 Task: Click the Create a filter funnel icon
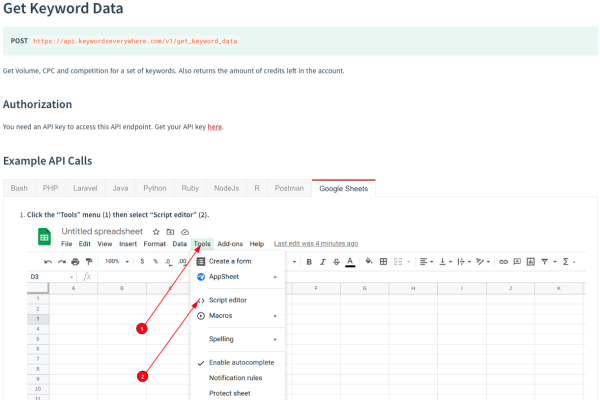tap(545, 262)
